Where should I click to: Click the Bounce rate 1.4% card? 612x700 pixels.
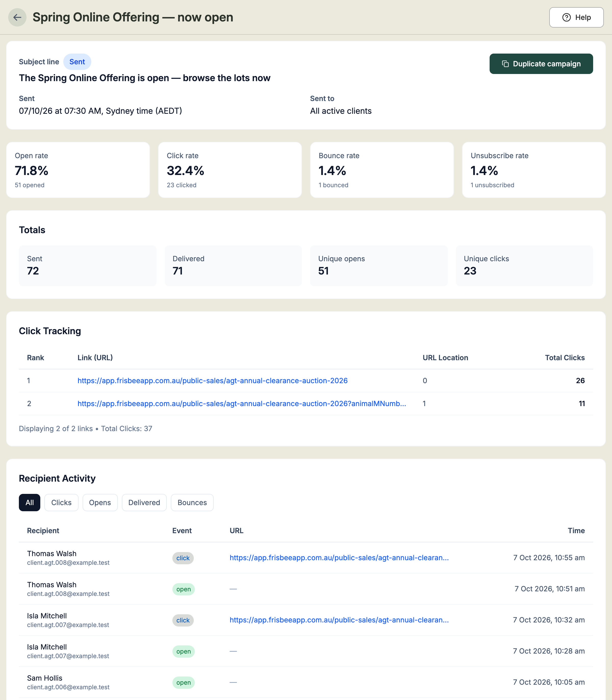point(382,170)
